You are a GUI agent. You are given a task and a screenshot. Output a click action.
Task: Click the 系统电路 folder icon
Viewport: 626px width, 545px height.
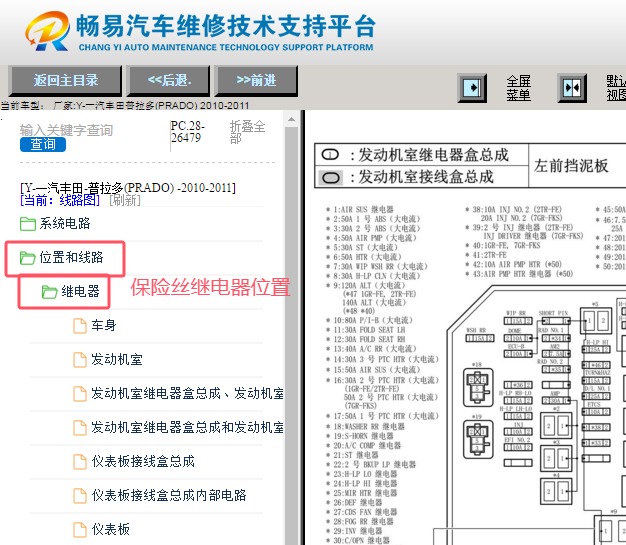[28, 224]
